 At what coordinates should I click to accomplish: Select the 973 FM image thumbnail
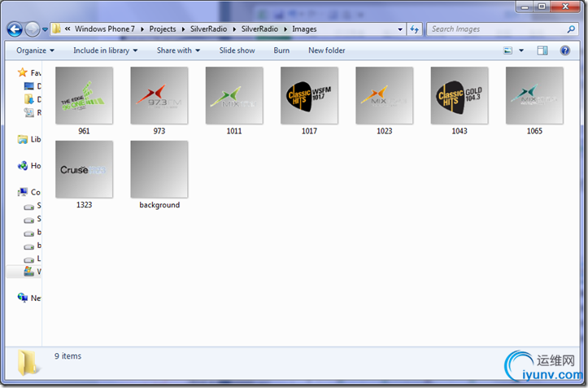[x=159, y=95]
